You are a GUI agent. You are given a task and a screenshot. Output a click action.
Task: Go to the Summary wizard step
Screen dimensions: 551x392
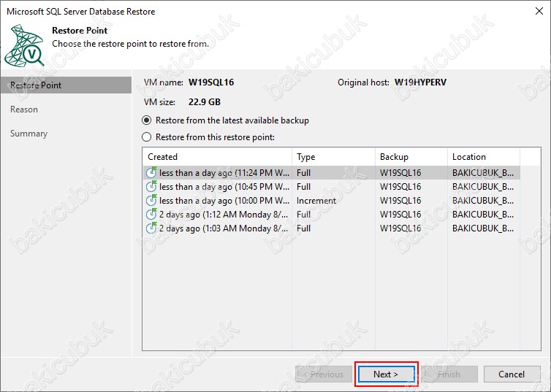tap(28, 134)
